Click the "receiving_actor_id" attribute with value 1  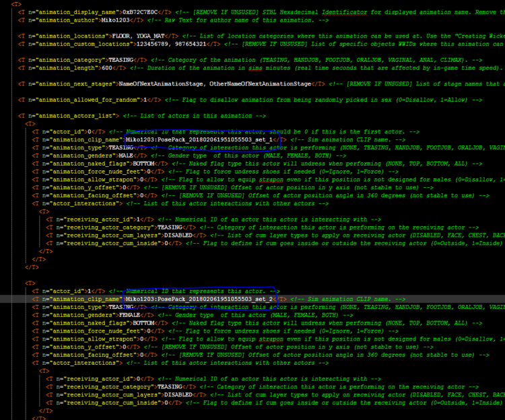click(x=98, y=219)
